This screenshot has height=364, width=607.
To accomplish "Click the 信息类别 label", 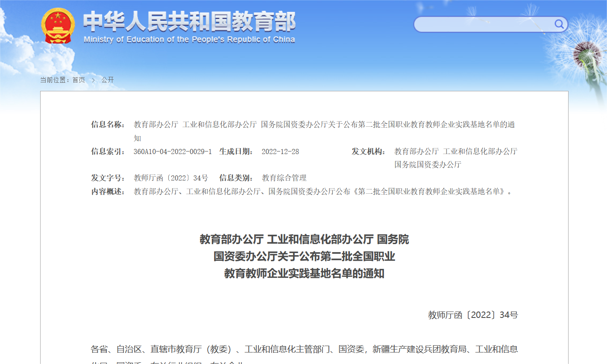I will 236,178.
